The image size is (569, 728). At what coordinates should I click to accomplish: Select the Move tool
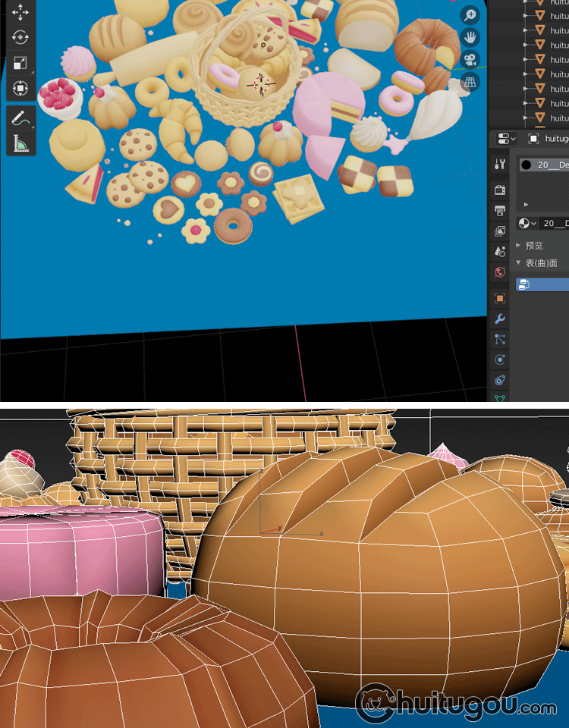point(20,13)
